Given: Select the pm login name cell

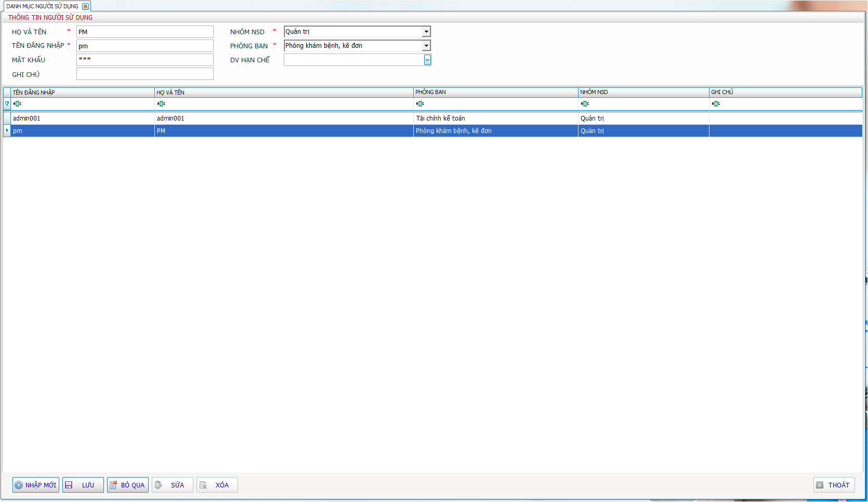Looking at the screenshot, I should point(83,131).
